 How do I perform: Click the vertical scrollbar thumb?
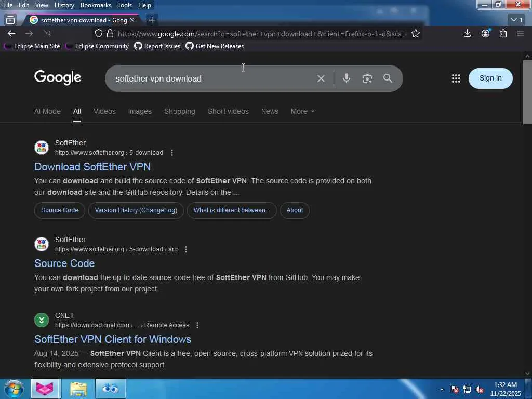(527, 92)
